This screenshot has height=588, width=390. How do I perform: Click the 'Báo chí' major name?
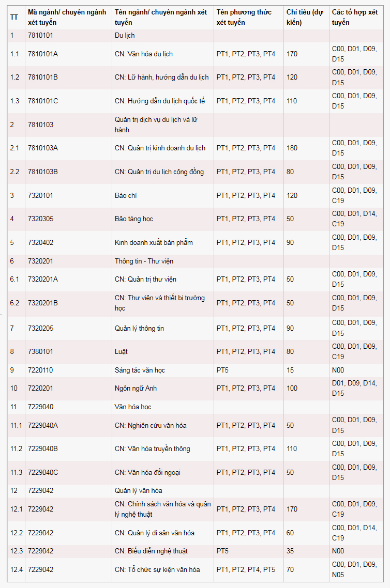[126, 195]
